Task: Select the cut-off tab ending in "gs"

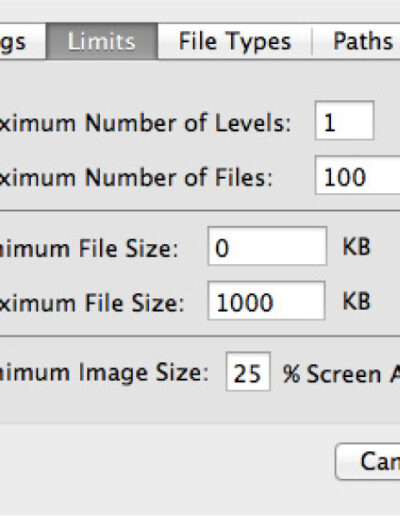Action: coord(22,41)
